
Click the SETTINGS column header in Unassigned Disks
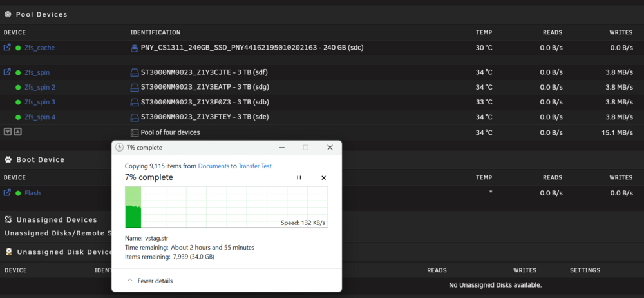(585, 270)
